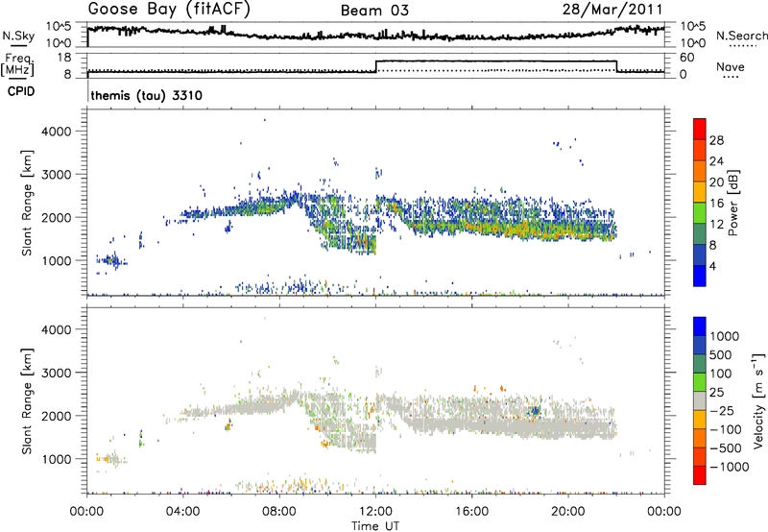Click 'Slant Range [km]' on velocity panel
The width and height of the screenshot is (768, 532).
(x=27, y=400)
